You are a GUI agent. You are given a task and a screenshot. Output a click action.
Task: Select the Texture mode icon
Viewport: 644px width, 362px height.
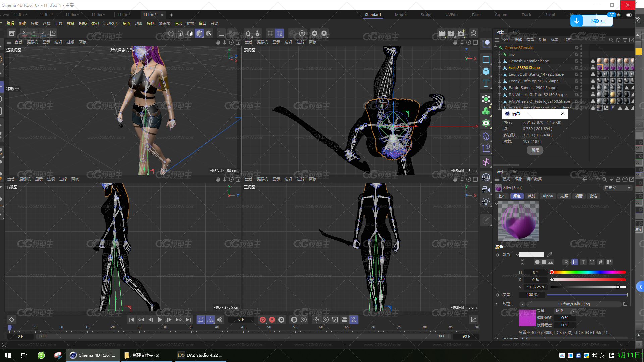pos(209,33)
